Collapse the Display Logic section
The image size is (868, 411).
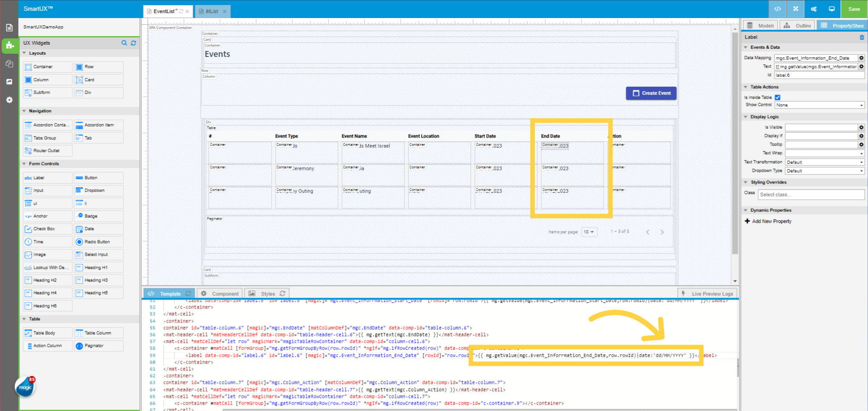tap(746, 117)
